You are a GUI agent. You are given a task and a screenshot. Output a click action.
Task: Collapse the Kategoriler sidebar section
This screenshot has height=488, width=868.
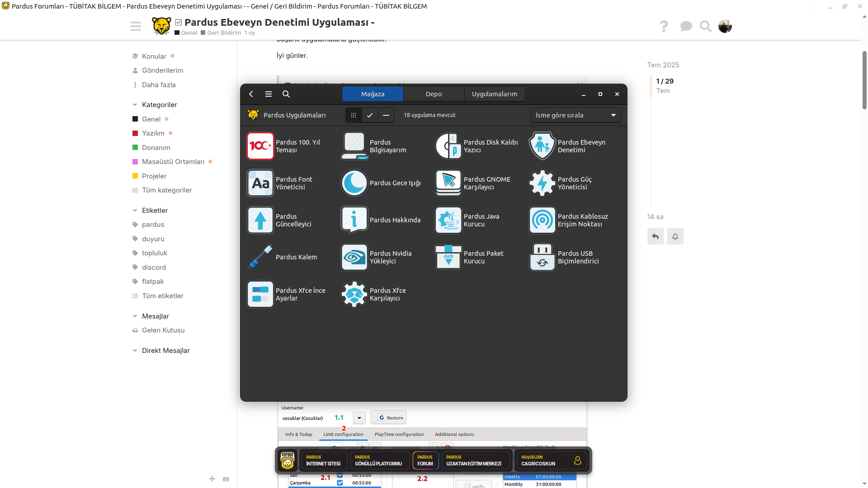coord(135,105)
